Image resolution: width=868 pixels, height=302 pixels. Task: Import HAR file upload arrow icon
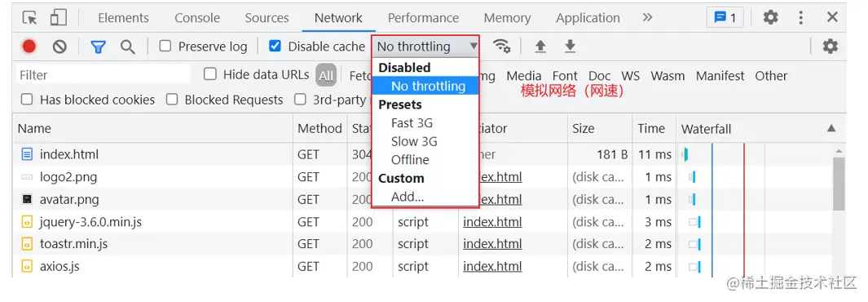[x=540, y=47]
